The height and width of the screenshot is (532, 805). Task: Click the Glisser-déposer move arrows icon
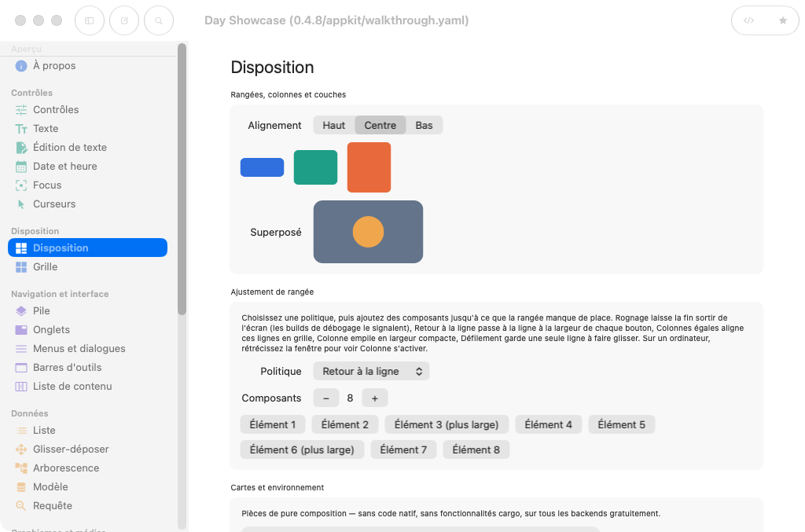click(21, 449)
